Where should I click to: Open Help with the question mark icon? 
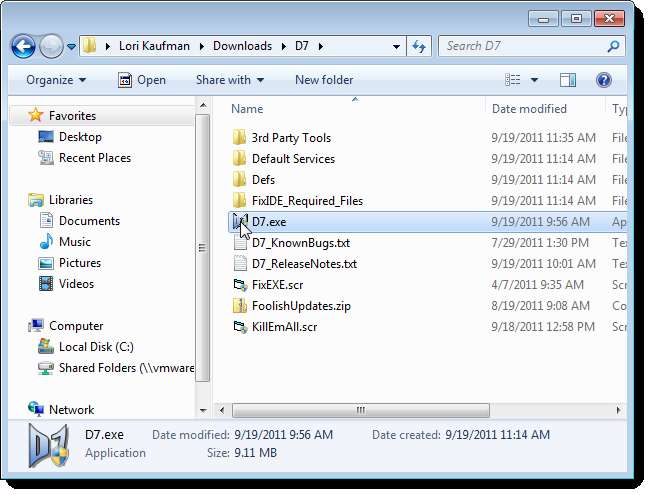604,80
